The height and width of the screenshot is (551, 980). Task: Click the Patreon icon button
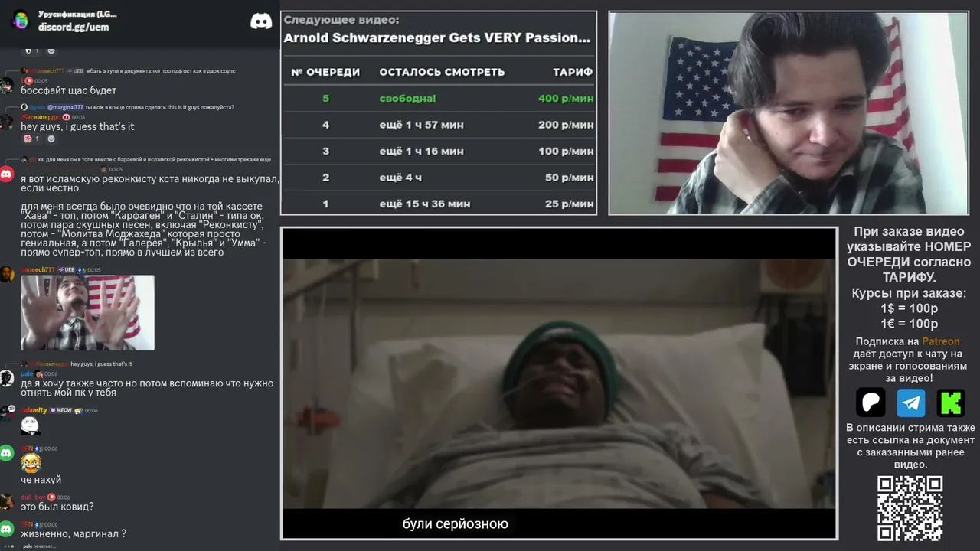point(871,403)
